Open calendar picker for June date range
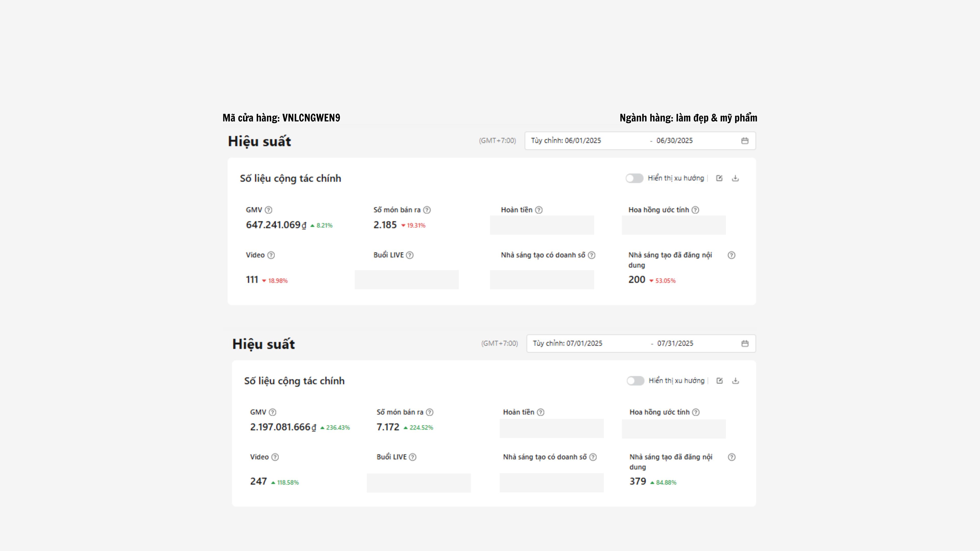The image size is (980, 551). pos(744,141)
